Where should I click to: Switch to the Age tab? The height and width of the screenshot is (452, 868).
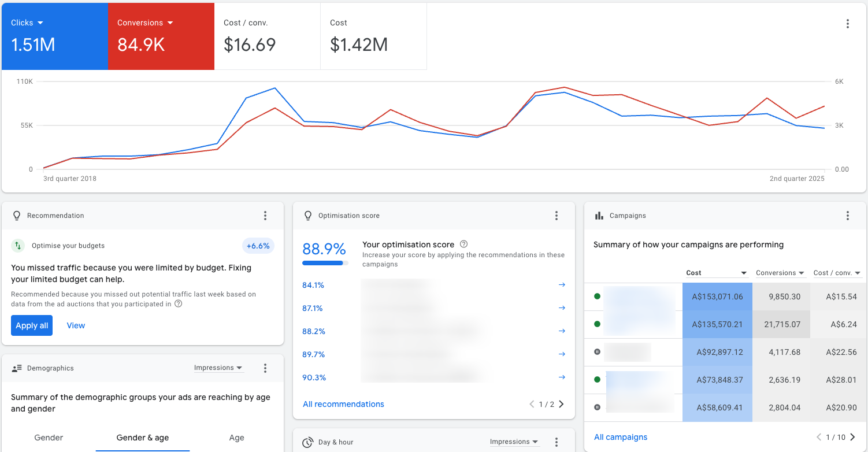click(236, 438)
